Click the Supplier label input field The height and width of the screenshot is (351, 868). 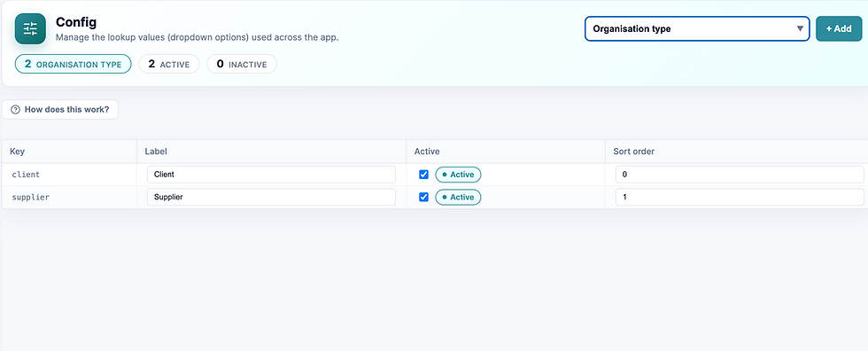coord(271,197)
